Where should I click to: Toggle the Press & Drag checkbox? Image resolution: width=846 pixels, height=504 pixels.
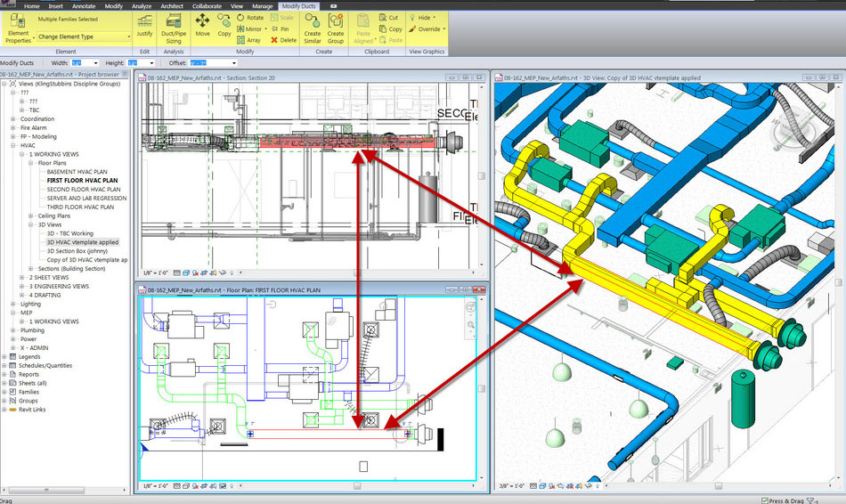click(766, 500)
